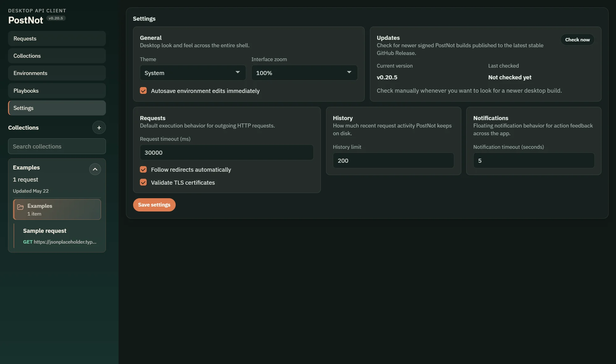This screenshot has height=364, width=616.
Task: Click the Request timeout field showing 30000
Action: click(226, 153)
